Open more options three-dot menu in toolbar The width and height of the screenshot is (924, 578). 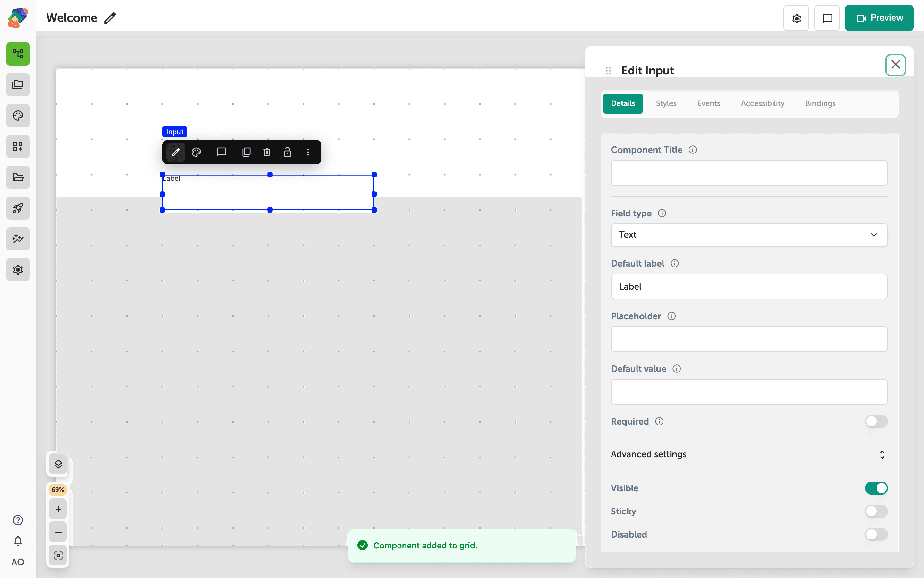308,152
